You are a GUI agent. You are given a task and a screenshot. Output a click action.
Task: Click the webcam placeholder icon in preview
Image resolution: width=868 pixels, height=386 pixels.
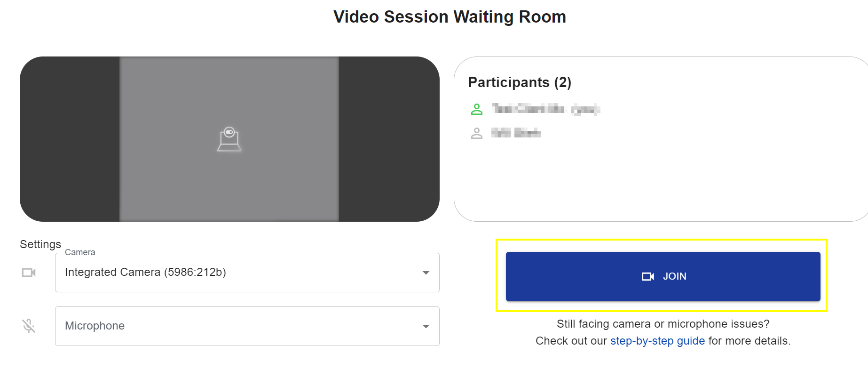point(229,139)
